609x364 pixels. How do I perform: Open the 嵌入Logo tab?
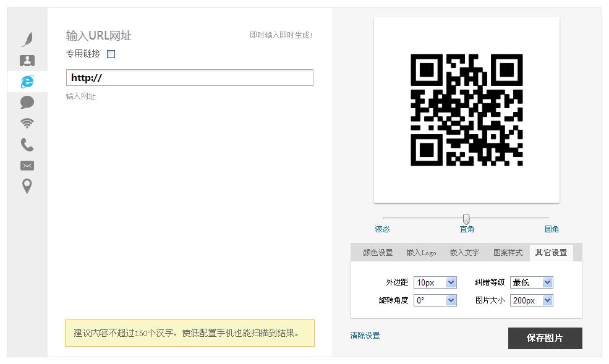click(421, 253)
